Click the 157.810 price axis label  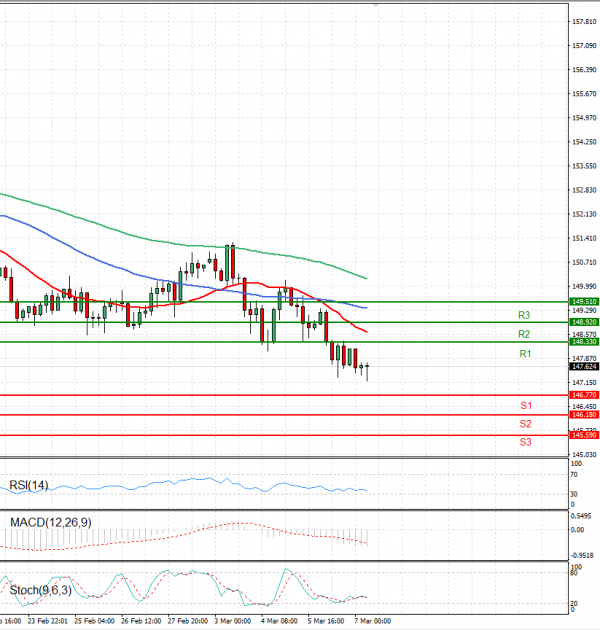pyautogui.click(x=583, y=21)
